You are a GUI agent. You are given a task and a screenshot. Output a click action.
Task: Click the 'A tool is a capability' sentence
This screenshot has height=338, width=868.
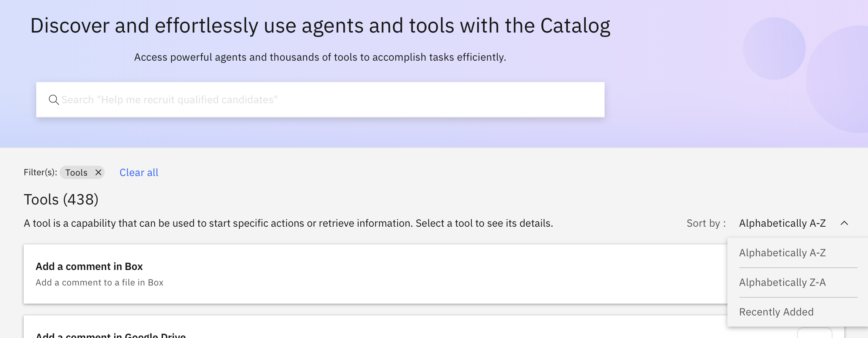288,223
